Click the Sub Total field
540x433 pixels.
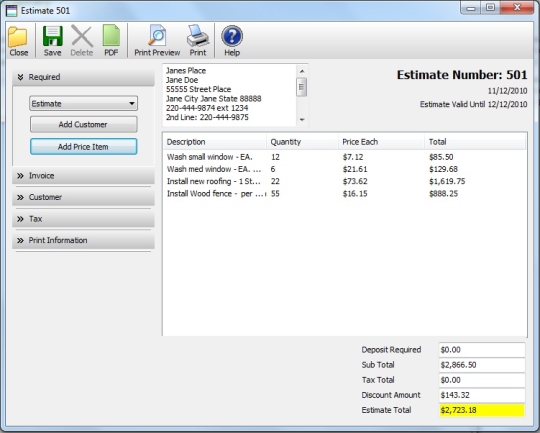[x=482, y=365]
